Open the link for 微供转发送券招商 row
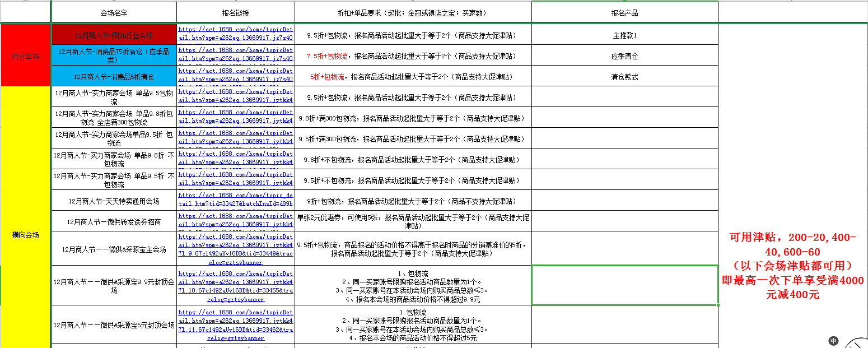This screenshot has width=868, height=348. coord(235,219)
